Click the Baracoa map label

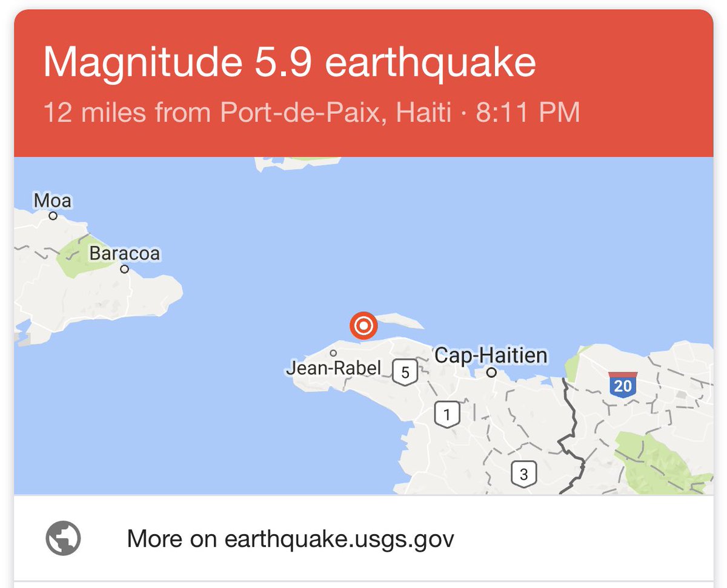[125, 253]
